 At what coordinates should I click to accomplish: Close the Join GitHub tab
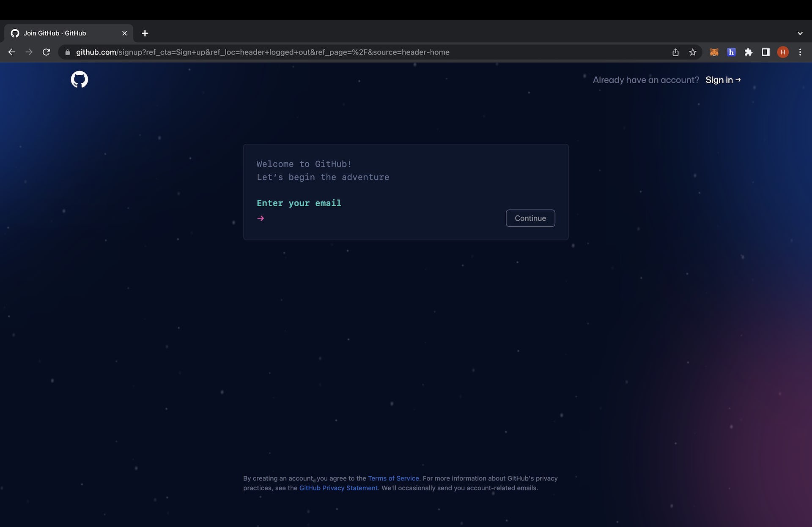(x=124, y=33)
